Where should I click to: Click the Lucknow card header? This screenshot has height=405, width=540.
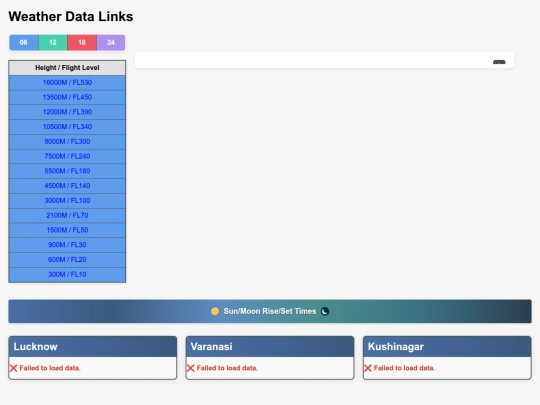(93, 346)
